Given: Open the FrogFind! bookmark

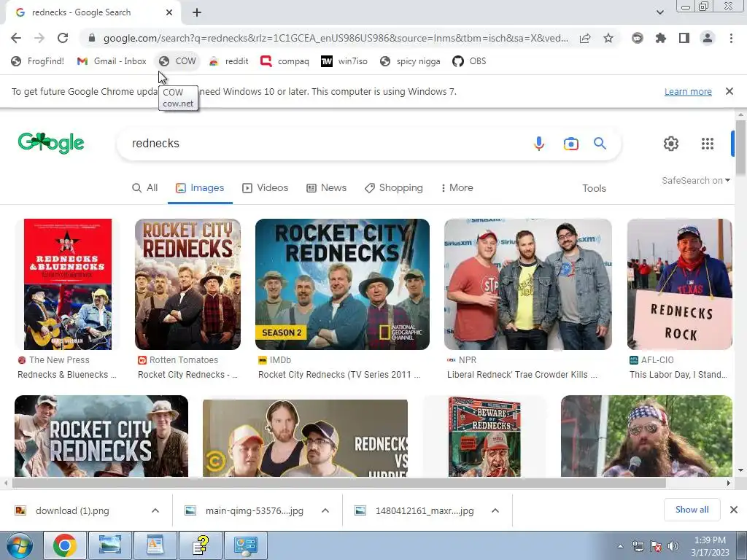Looking at the screenshot, I should [x=38, y=61].
